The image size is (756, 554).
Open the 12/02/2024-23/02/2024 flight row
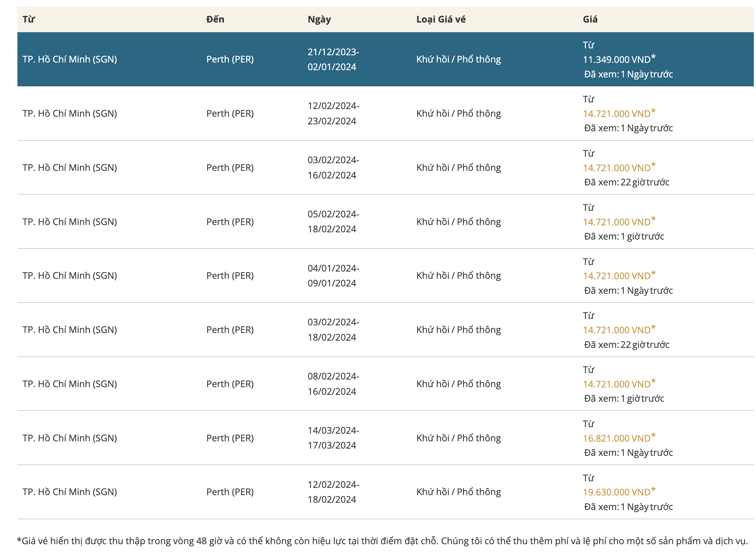coord(333,113)
